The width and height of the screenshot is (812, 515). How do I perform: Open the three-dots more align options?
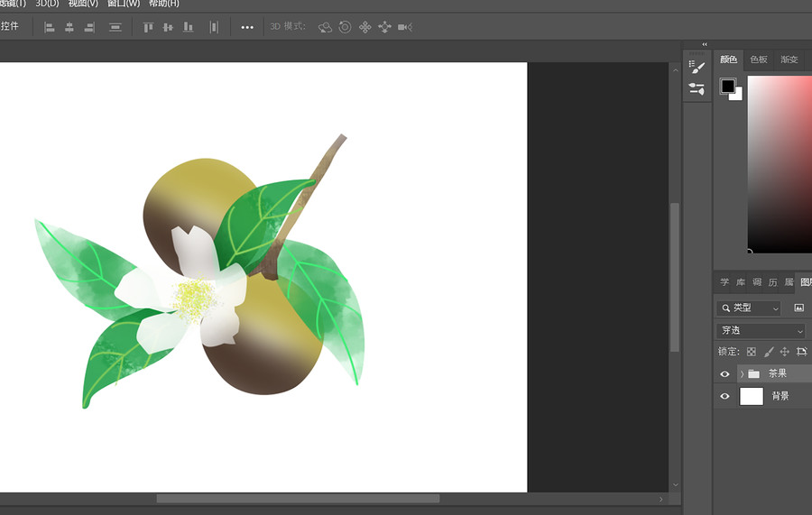point(247,27)
